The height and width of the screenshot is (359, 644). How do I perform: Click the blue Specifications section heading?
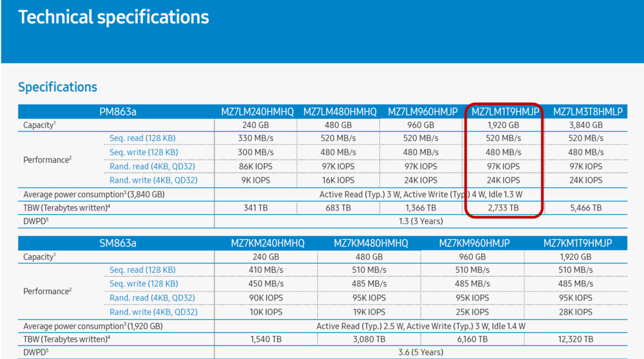tap(57, 87)
